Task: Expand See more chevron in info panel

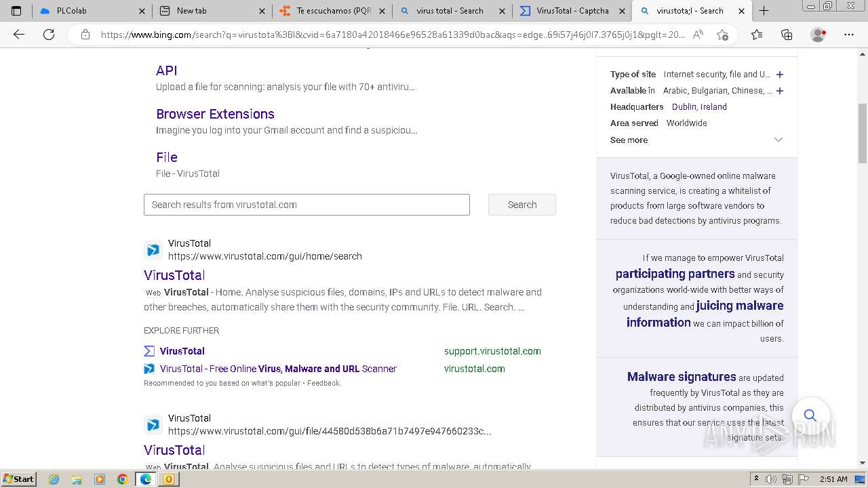Action: (778, 140)
